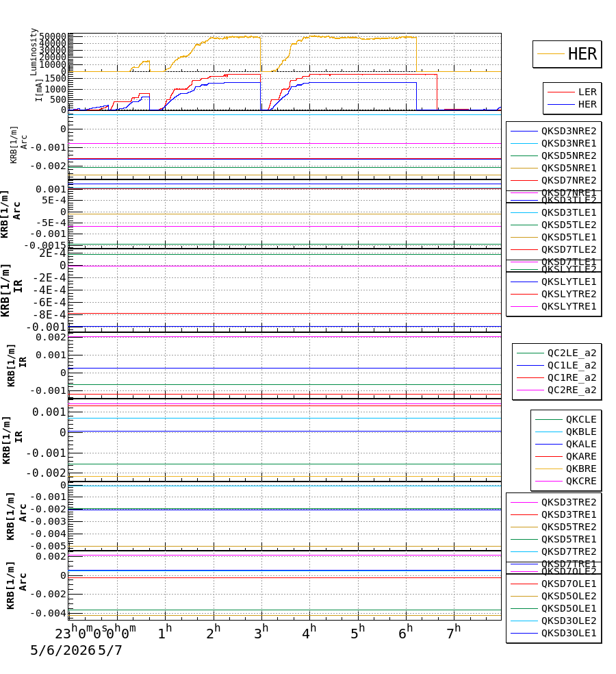Click the QKSD7OLE1 legend entry
Screen dimensions: 616x674
(x=553, y=584)
